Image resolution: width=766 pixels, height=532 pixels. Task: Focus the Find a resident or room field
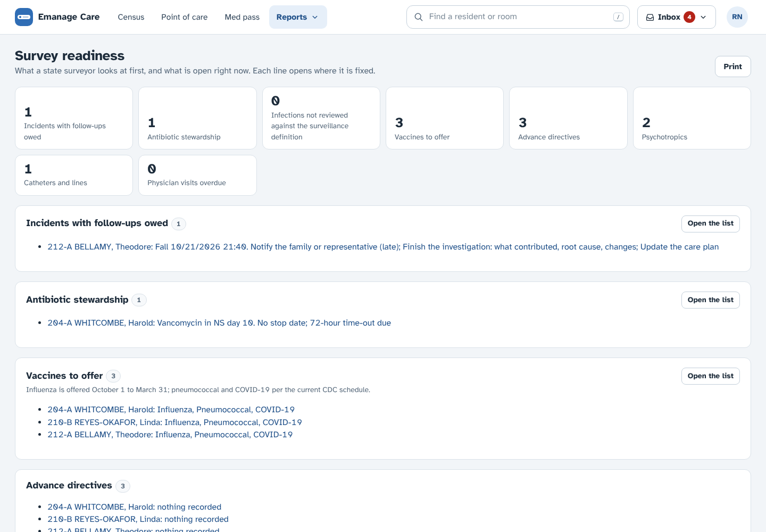tap(518, 17)
